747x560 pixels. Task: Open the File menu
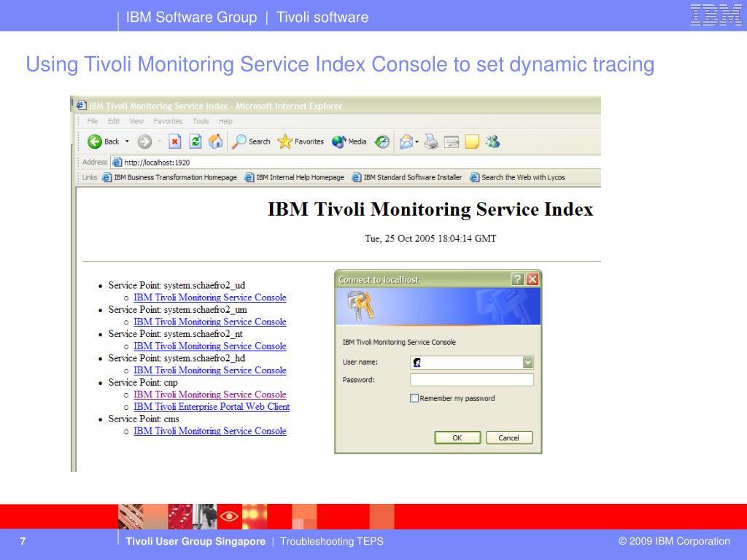(x=93, y=121)
